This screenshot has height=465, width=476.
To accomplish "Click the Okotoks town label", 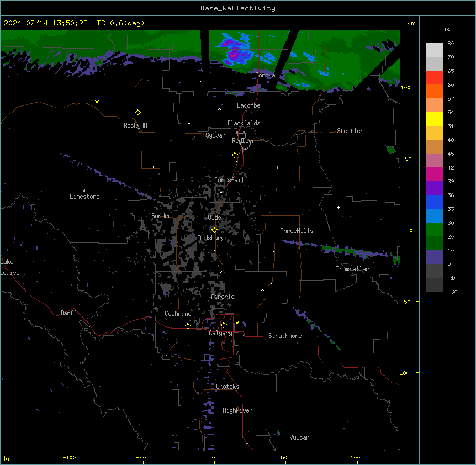I will [x=228, y=387].
